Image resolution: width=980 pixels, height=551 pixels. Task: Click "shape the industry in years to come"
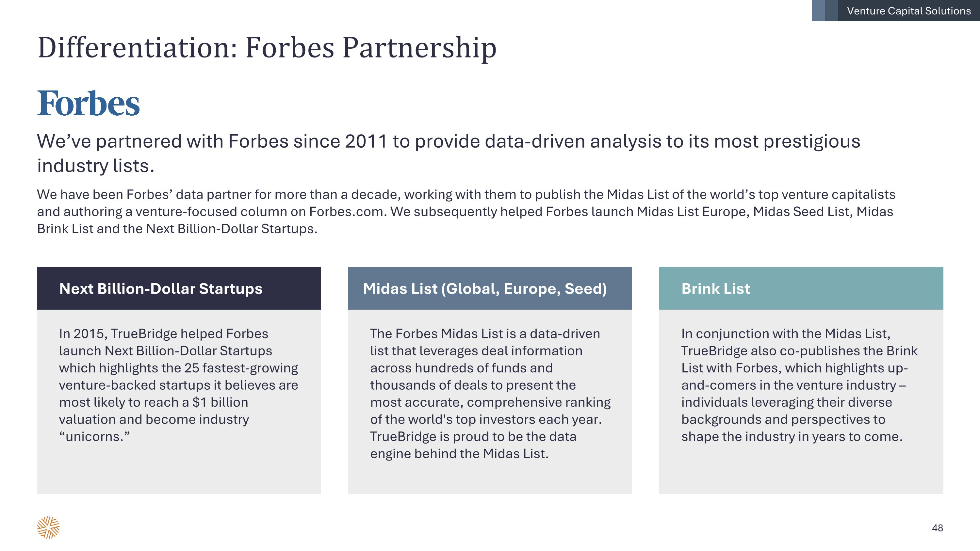(792, 437)
